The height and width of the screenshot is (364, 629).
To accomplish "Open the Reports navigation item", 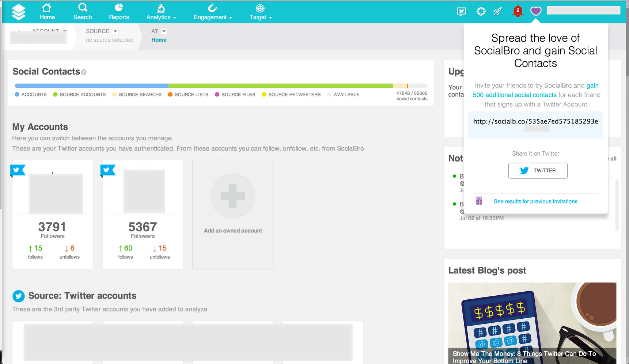I will [x=119, y=12].
